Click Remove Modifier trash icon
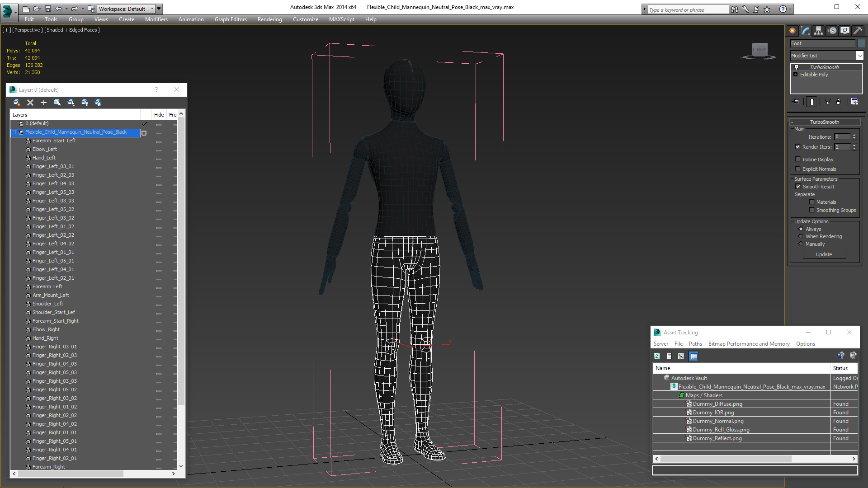868x488 pixels. (839, 102)
